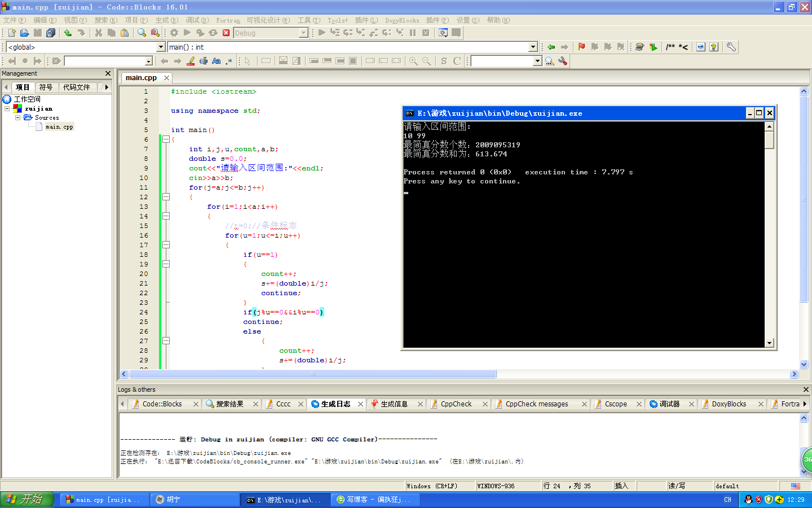
Task: Click the search magnifier beside search box
Action: 550,61
